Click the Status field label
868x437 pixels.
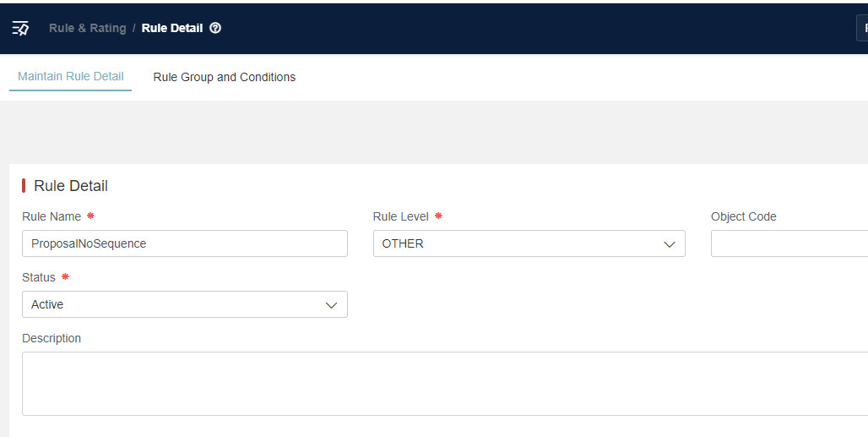click(x=39, y=277)
